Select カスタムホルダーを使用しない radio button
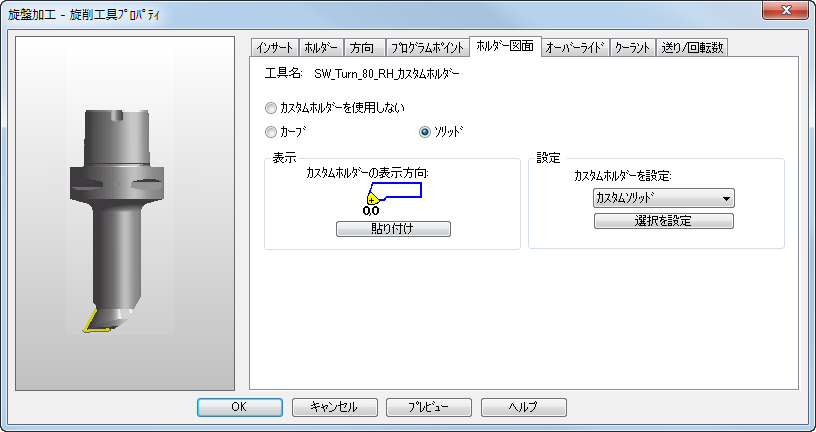816x432 pixels. [335, 108]
